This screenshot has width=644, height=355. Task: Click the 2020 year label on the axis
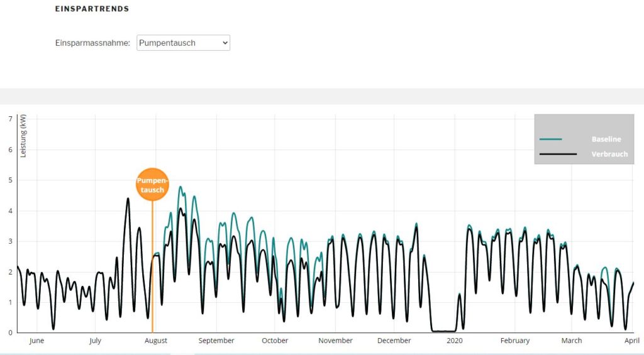pos(455,341)
